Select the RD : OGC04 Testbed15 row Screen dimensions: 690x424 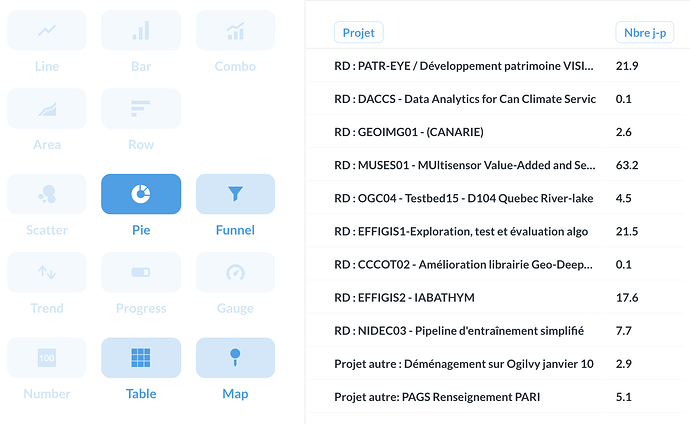(x=495, y=198)
